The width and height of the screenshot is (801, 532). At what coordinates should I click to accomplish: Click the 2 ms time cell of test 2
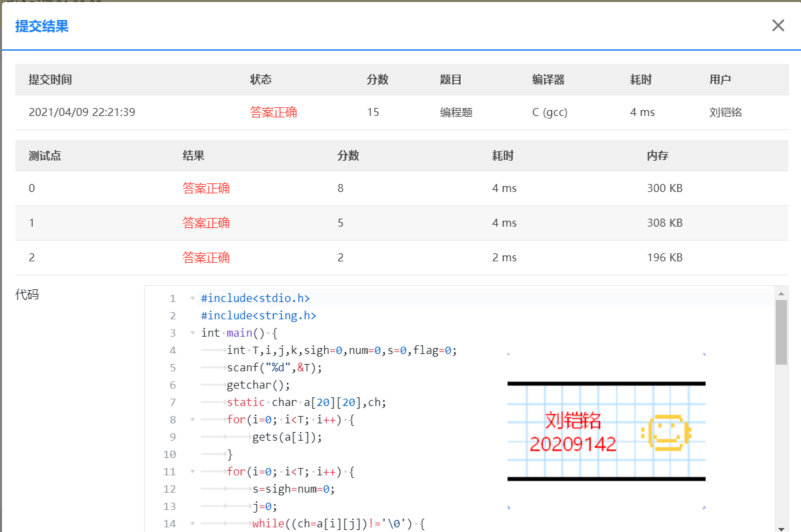504,258
